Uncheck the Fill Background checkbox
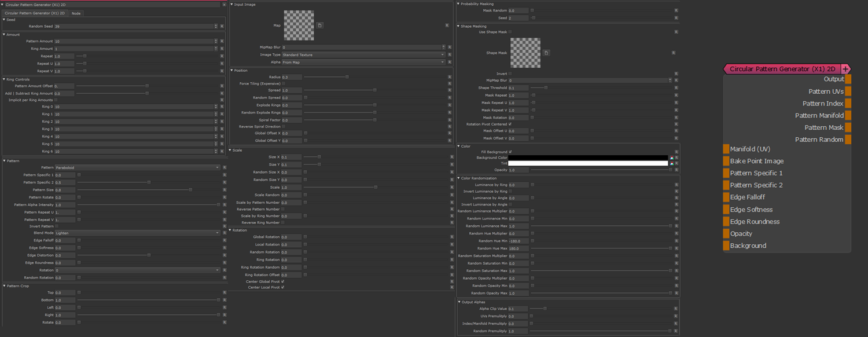 tap(510, 152)
